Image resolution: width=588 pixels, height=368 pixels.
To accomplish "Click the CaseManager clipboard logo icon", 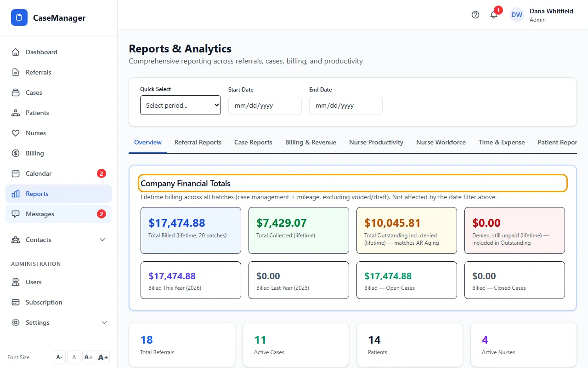I will (x=19, y=18).
